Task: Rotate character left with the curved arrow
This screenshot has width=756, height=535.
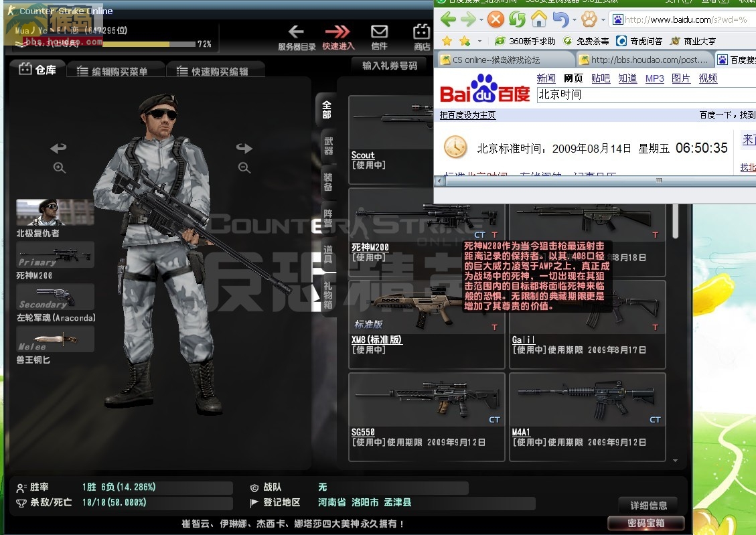Action: pos(58,147)
